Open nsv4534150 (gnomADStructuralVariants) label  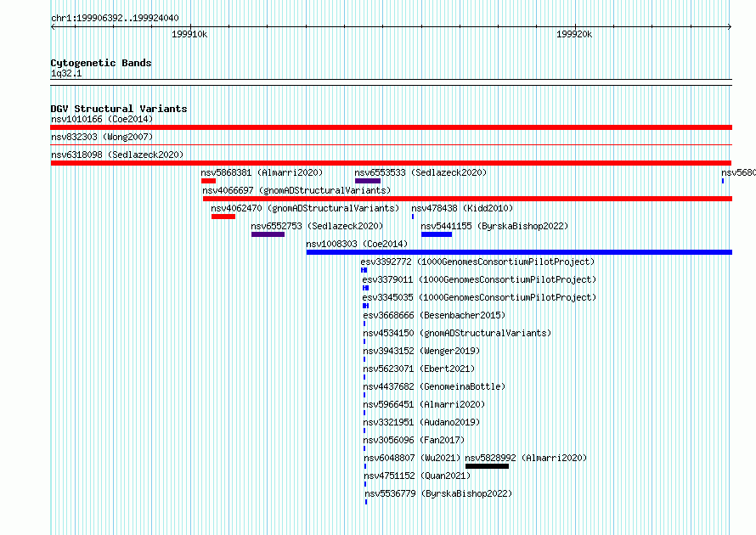tap(457, 333)
